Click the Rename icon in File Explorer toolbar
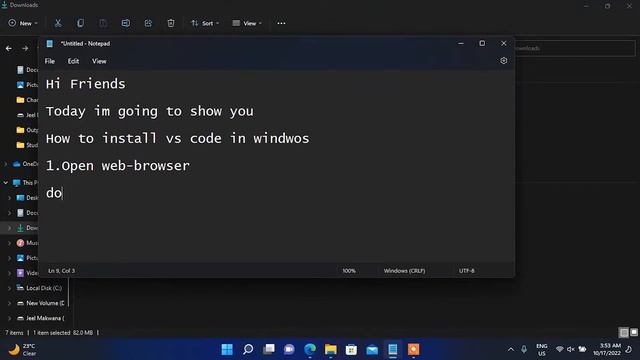Screen dimensions: 640x360 point(126,23)
